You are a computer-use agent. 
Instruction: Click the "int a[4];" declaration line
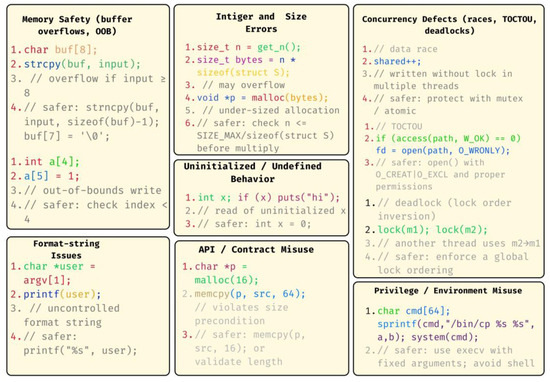point(52,162)
